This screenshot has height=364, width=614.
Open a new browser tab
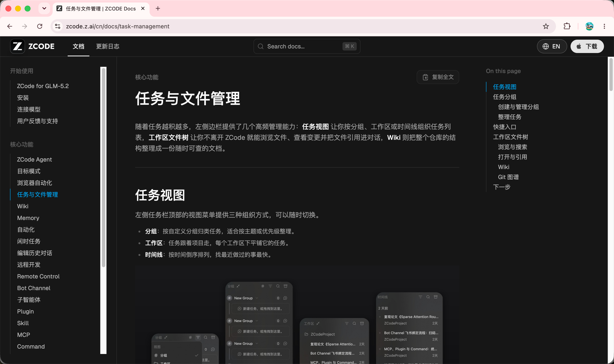pyautogui.click(x=158, y=9)
